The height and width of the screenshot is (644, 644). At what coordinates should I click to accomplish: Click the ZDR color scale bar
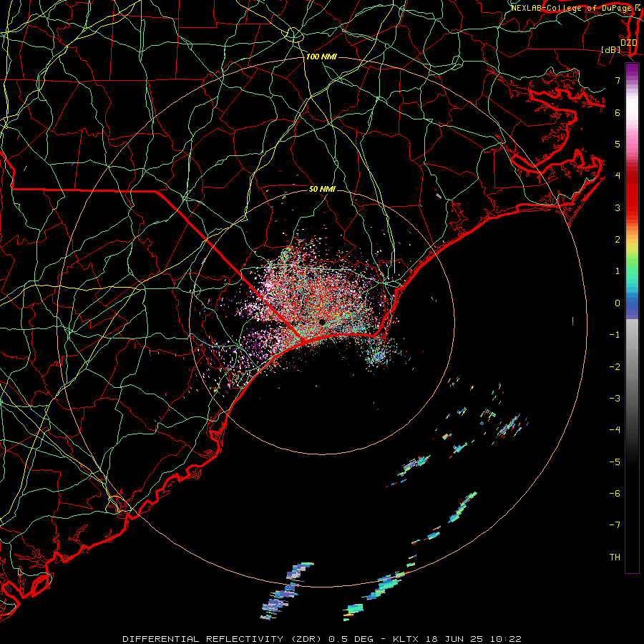pyautogui.click(x=632, y=318)
